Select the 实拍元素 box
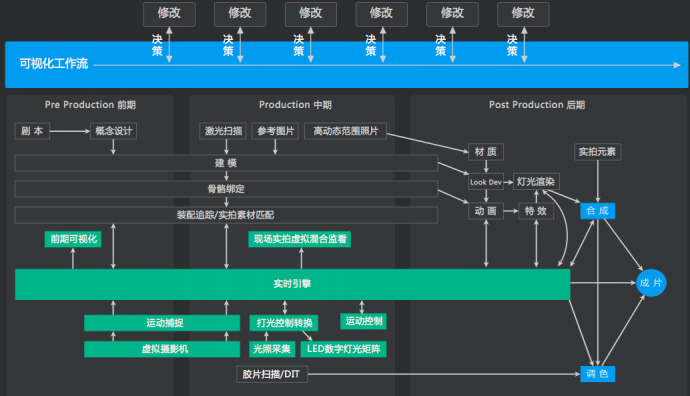Viewport: 690px width, 396px height. 597,152
